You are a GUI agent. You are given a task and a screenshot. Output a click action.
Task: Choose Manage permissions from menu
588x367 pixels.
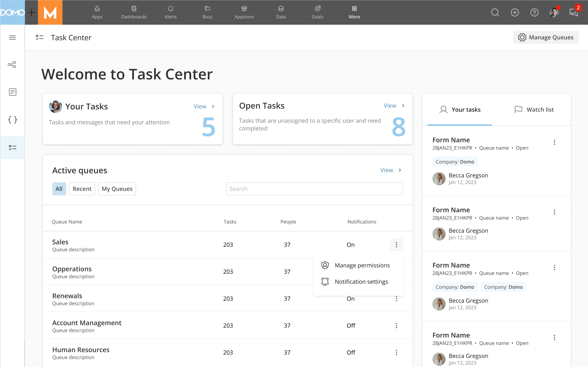pyautogui.click(x=359, y=265)
